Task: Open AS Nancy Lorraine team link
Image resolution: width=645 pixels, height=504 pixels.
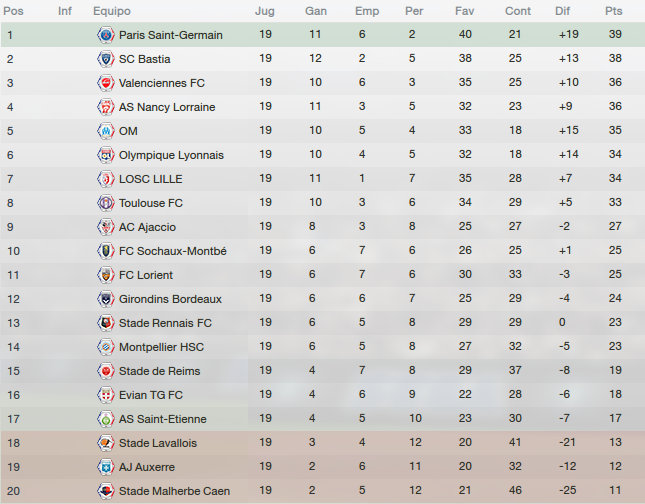Action: 167,107
